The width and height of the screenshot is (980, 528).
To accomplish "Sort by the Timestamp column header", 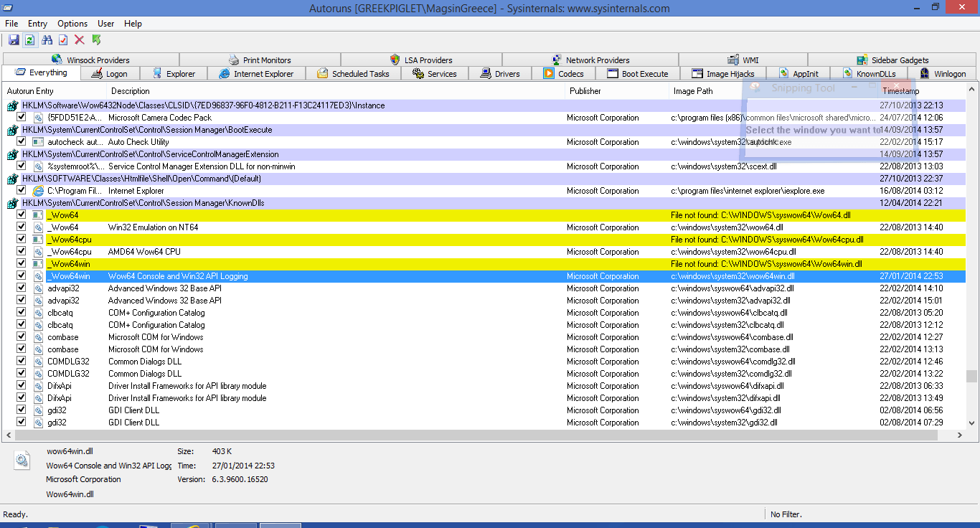I will point(921,91).
